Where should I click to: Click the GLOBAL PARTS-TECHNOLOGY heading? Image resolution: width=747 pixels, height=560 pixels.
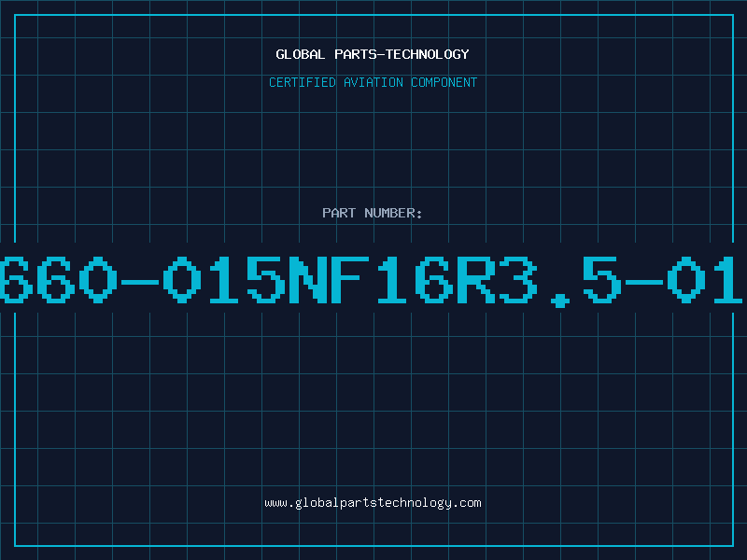[x=373, y=54]
